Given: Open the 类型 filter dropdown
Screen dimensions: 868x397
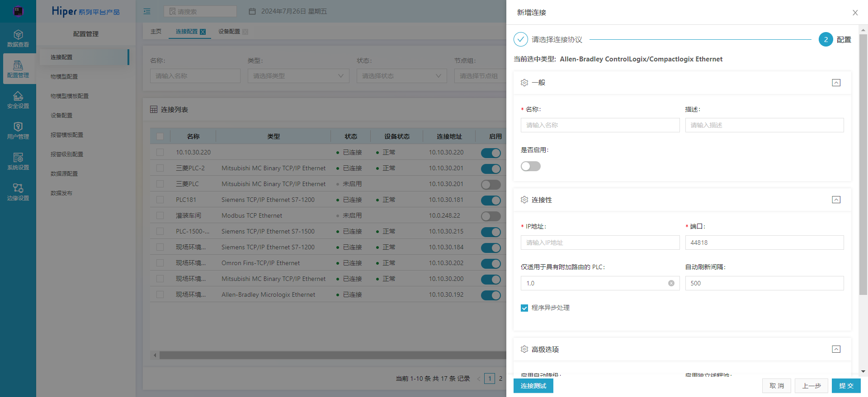Looking at the screenshot, I should tap(298, 76).
